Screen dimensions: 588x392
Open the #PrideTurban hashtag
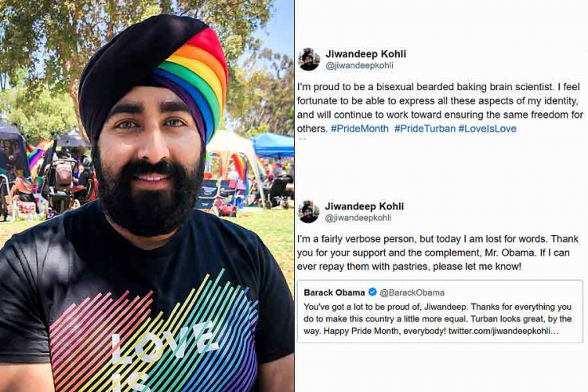(x=425, y=129)
